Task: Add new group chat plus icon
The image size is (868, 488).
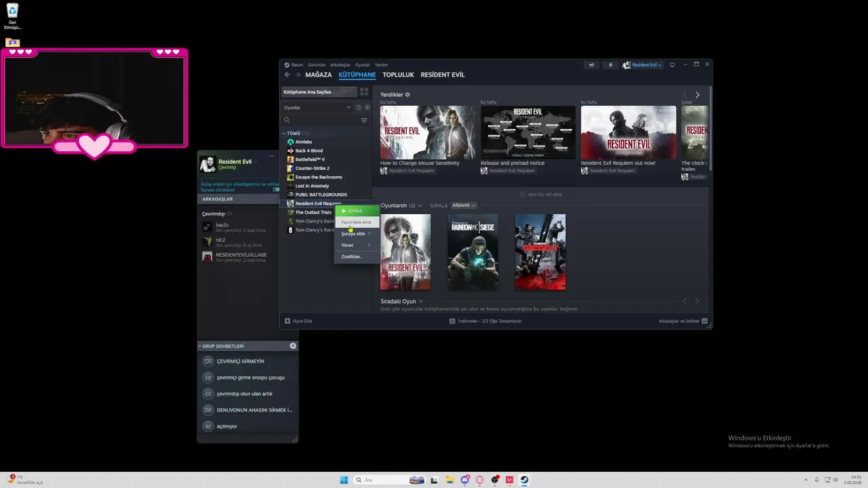Action: (293, 346)
